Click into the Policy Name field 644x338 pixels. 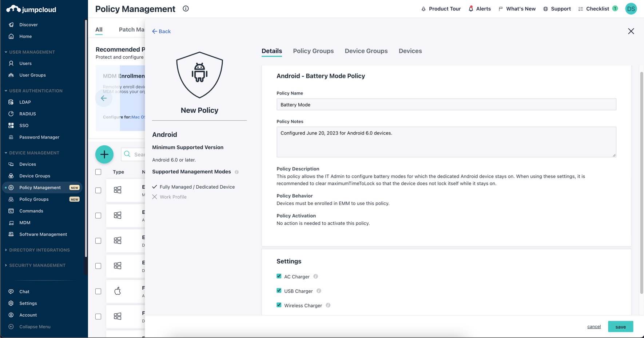(446, 105)
